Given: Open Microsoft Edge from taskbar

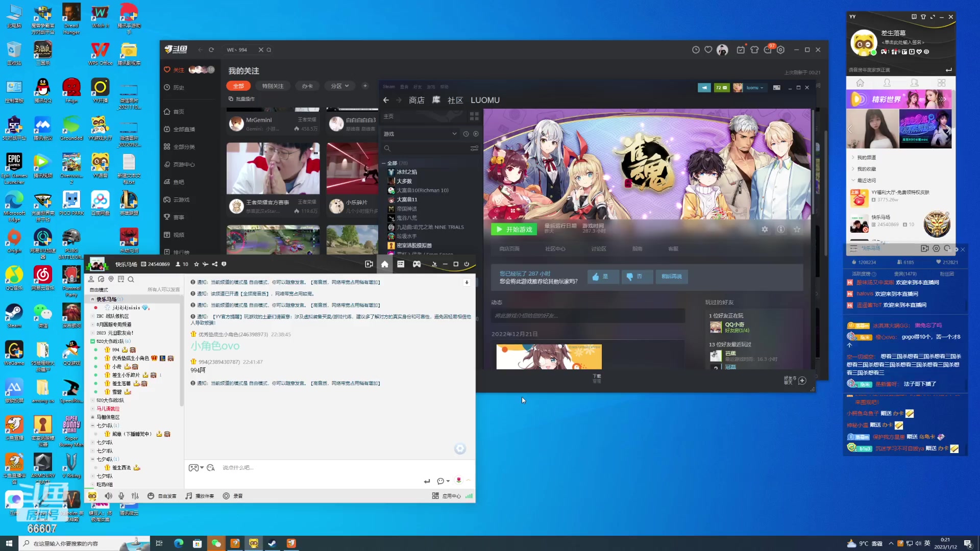Looking at the screenshot, I should click(x=178, y=543).
